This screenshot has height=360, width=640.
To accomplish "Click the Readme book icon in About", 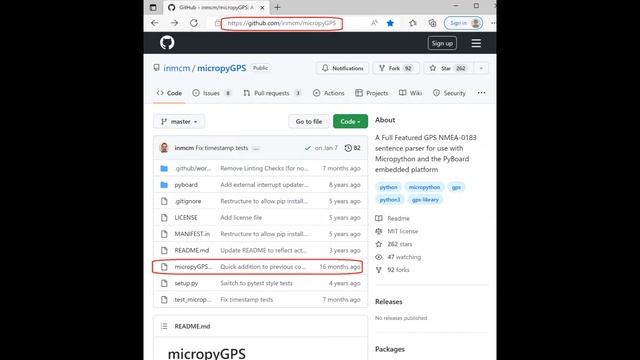I will click(379, 218).
